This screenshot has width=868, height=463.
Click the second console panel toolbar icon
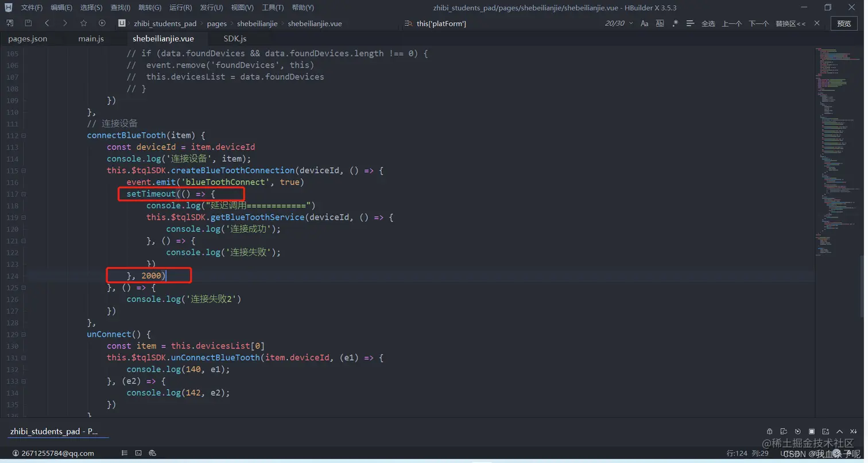coord(784,431)
